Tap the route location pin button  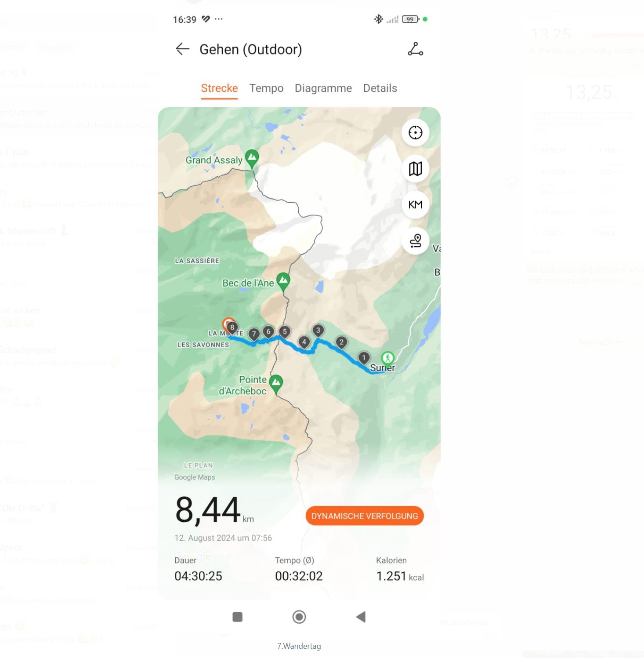pyautogui.click(x=415, y=241)
